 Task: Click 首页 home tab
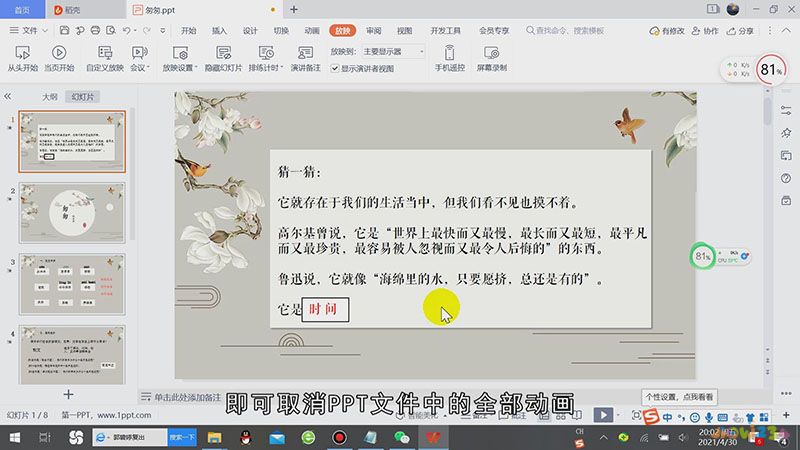coord(22,10)
